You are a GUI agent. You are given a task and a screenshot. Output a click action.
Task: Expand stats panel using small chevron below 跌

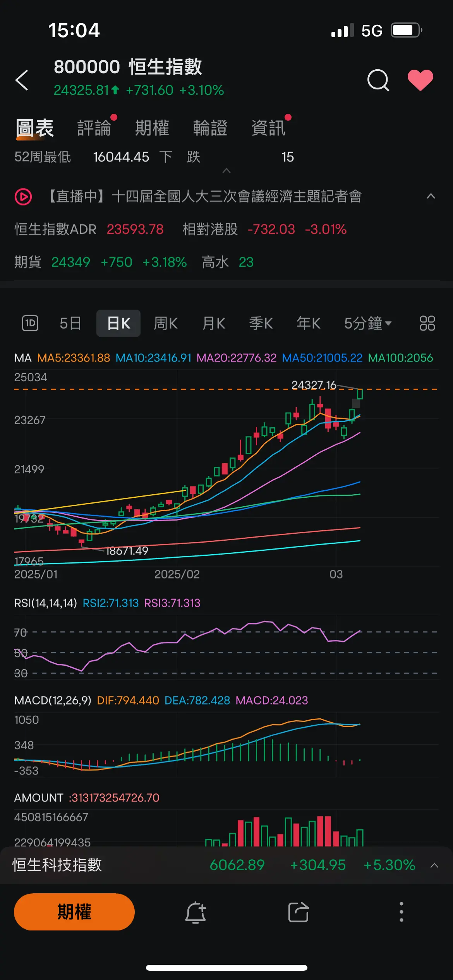pos(226,171)
